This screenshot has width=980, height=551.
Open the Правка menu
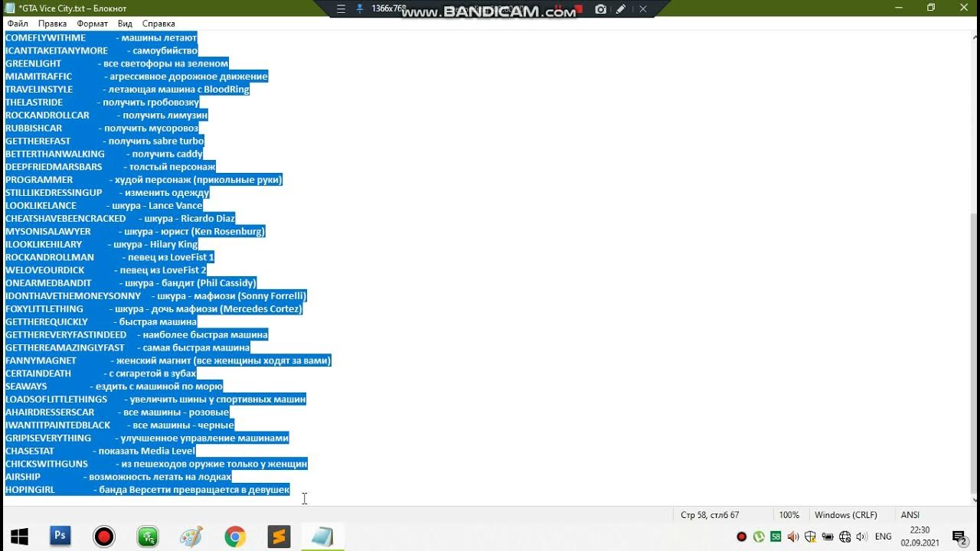[53, 24]
